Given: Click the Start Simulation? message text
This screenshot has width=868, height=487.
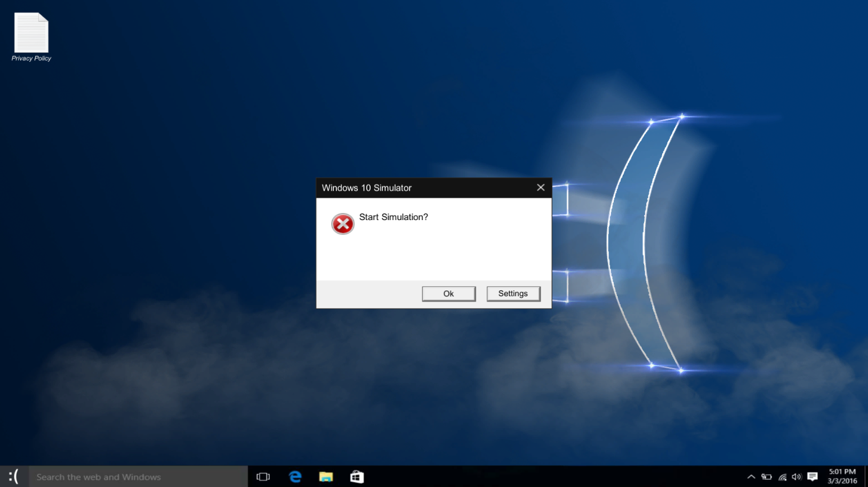Looking at the screenshot, I should (393, 217).
